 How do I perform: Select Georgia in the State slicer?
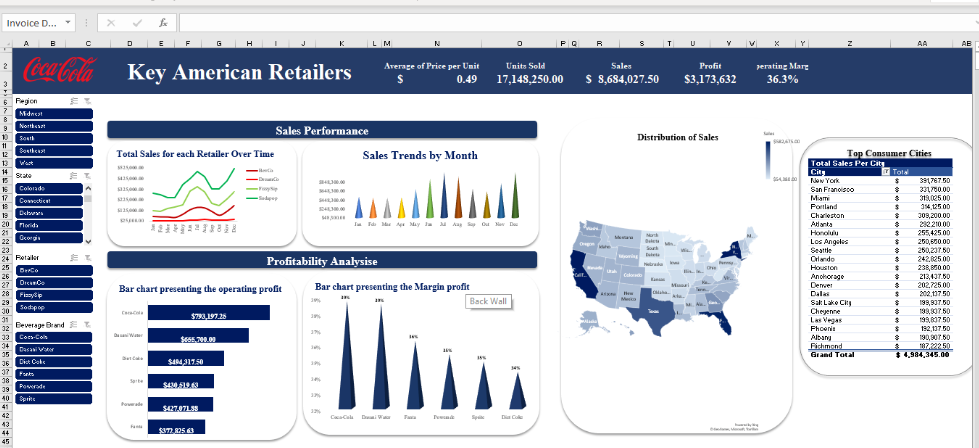(x=49, y=238)
